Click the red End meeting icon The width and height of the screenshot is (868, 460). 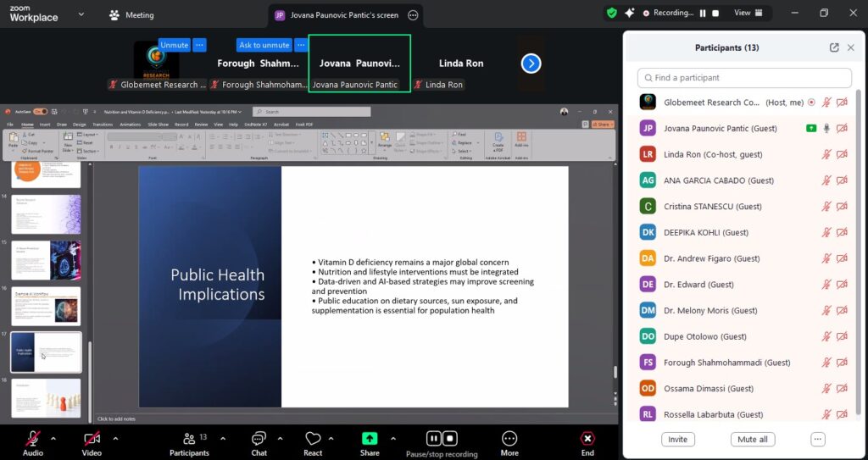point(587,439)
